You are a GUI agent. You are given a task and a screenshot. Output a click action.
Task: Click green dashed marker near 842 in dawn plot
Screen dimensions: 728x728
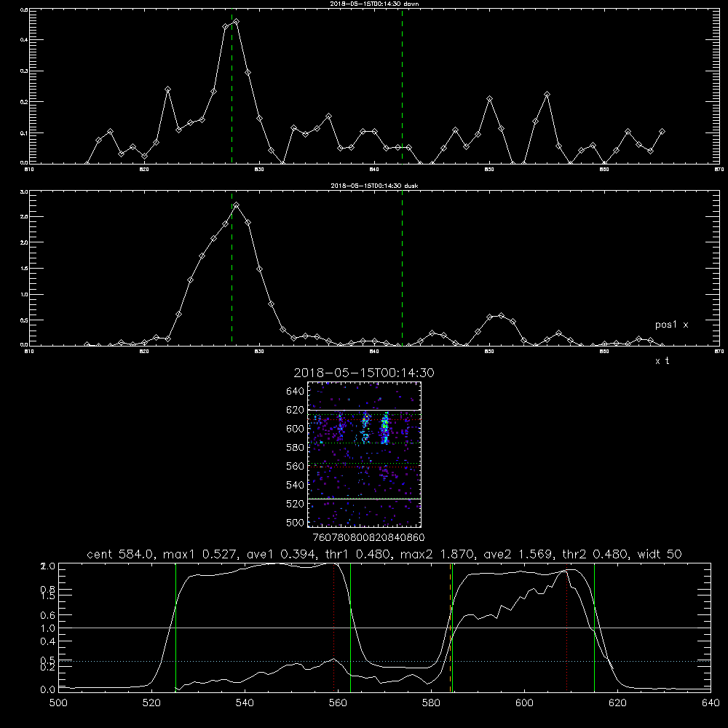pos(402,86)
